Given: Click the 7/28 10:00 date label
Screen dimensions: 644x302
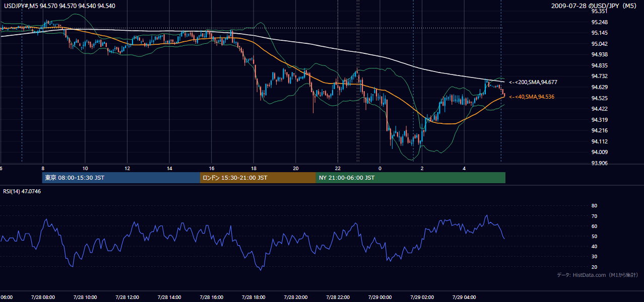Looking at the screenshot, I should coord(85,297).
